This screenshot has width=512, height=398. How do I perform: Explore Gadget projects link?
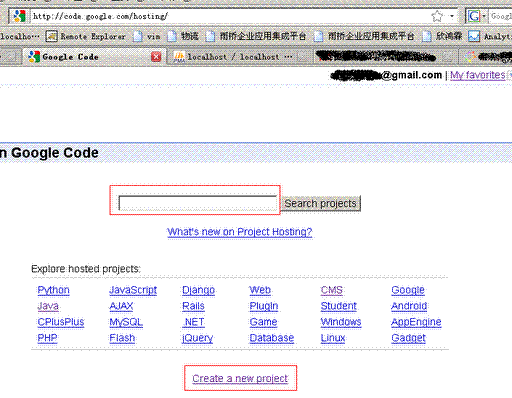coord(408,338)
